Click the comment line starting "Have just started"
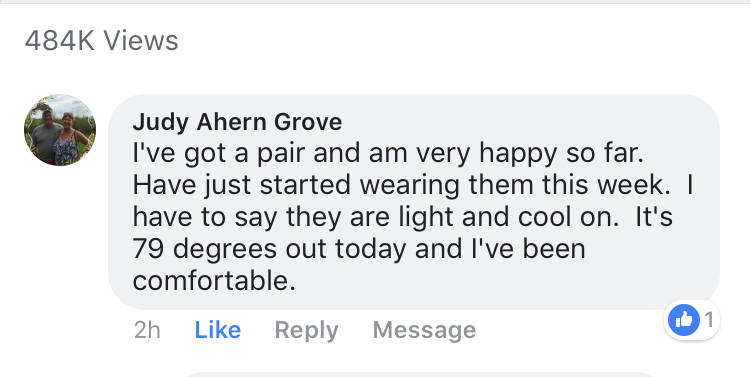Viewport: 750px width, 377px height. pos(413,186)
